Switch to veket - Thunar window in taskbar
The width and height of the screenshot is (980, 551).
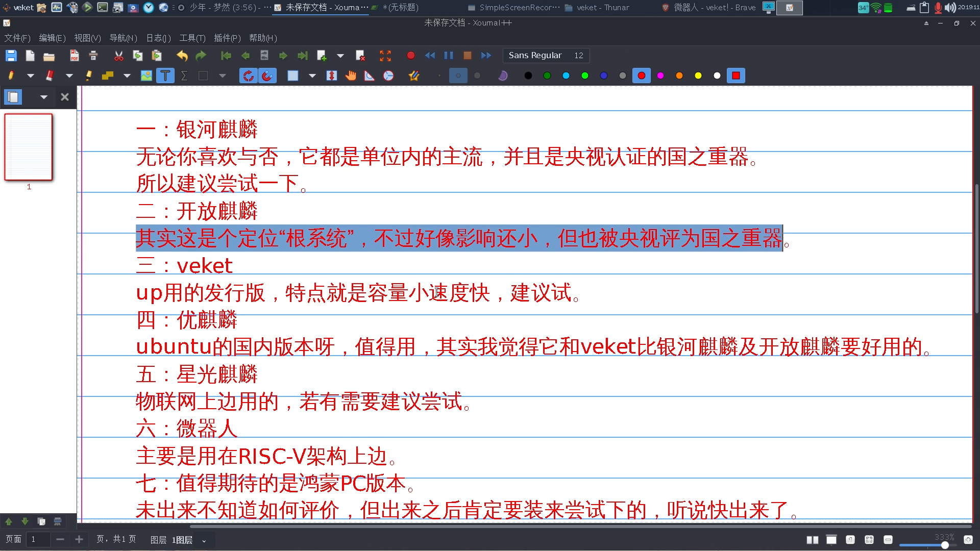pyautogui.click(x=597, y=8)
